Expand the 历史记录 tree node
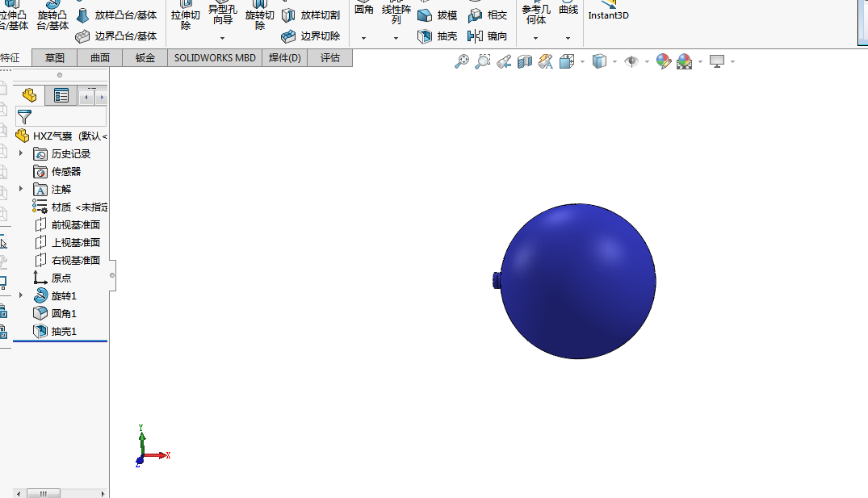Screen dimensions: 868x498 (x=21, y=153)
